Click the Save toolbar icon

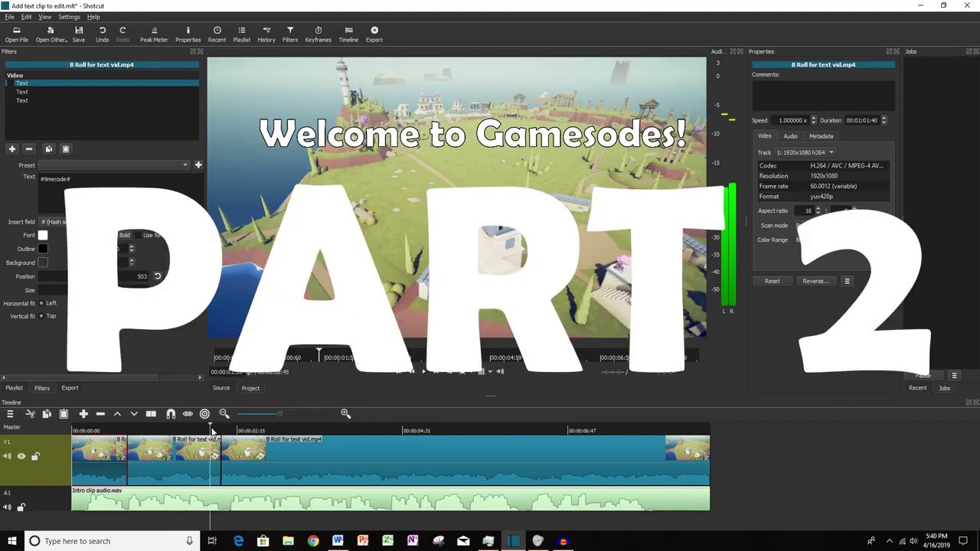coord(79,34)
